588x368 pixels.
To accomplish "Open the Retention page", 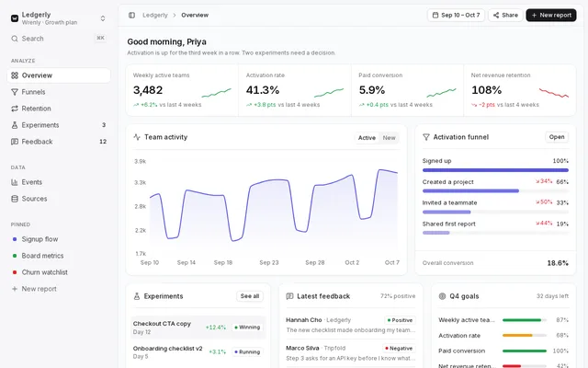I will [x=59, y=109].
